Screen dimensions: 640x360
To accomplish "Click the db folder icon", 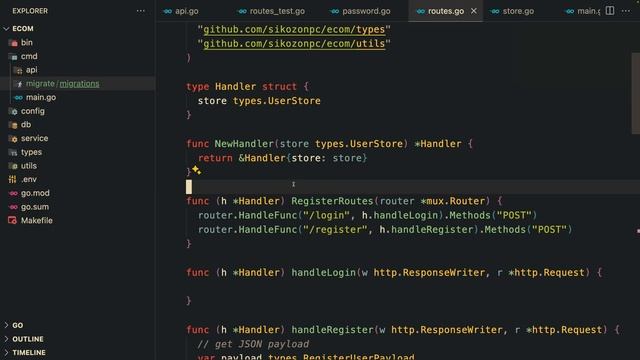I will click(13, 125).
